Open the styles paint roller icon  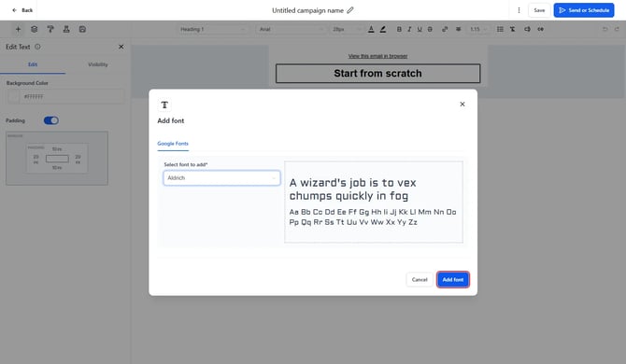pyautogui.click(x=50, y=29)
